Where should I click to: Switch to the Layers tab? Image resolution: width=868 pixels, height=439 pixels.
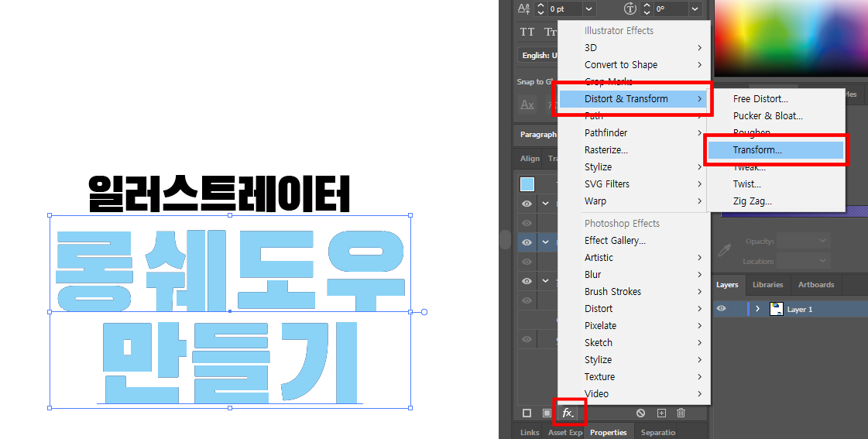[x=727, y=285]
